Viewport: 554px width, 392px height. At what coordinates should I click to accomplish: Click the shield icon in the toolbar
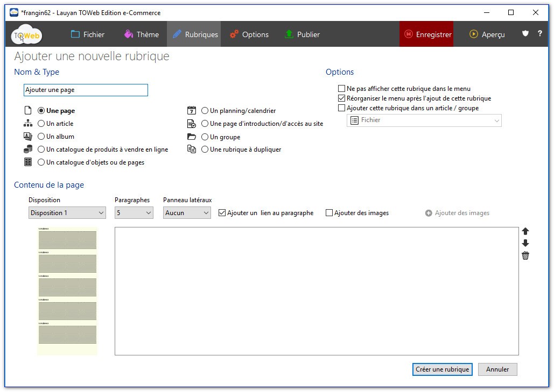click(x=525, y=34)
